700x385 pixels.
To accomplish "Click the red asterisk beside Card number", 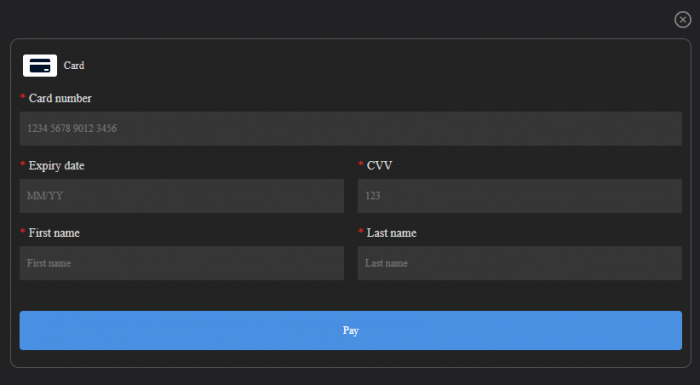I will click(x=23, y=97).
